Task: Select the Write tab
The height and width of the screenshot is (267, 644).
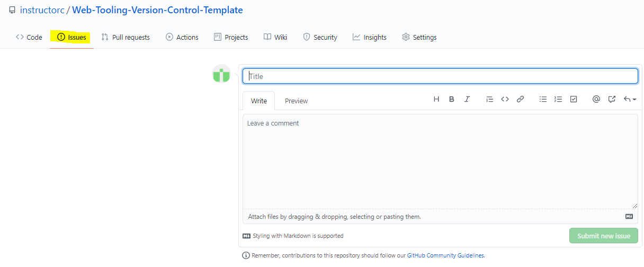Action: pos(259,101)
